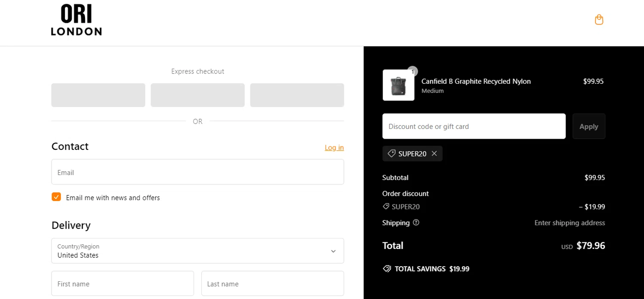Remove the SUPER20 discount code
Viewport: 644px width, 299px height.
pos(434,153)
